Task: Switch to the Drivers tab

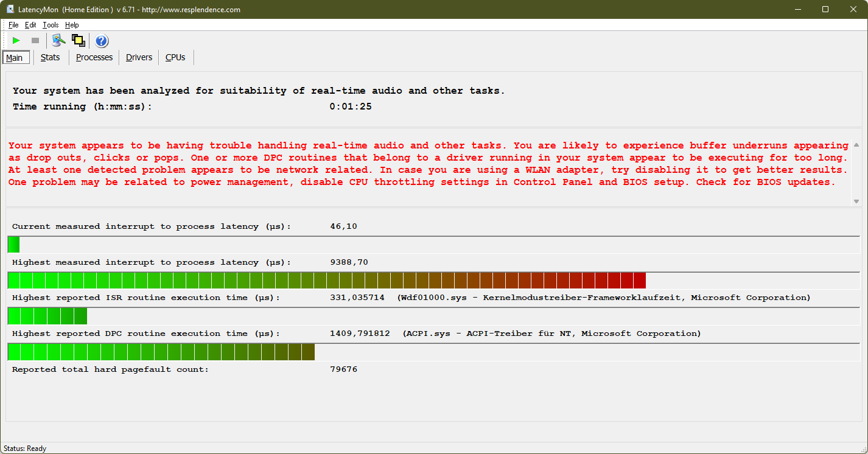Action: 139,57
